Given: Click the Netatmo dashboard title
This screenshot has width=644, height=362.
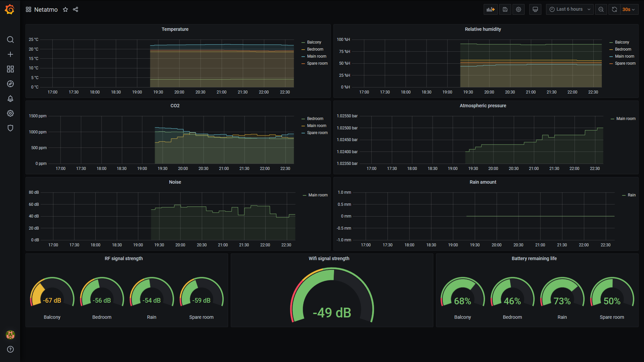Looking at the screenshot, I should [46, 9].
